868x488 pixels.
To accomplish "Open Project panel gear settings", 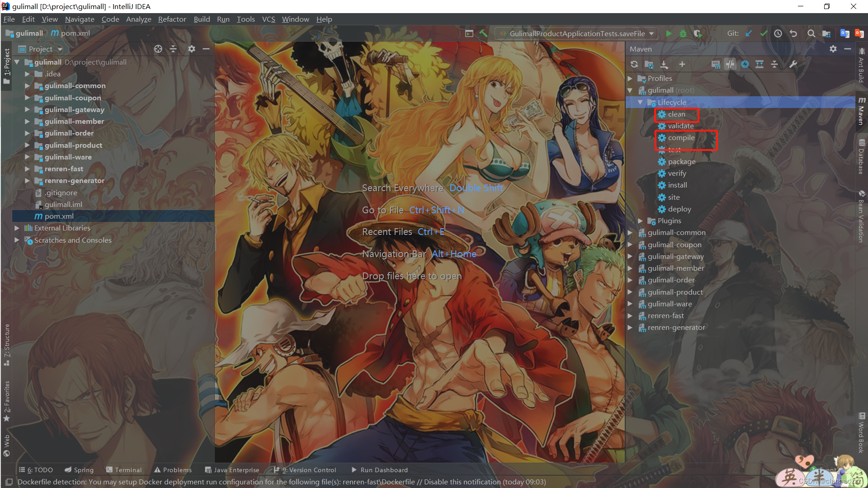I will [192, 49].
